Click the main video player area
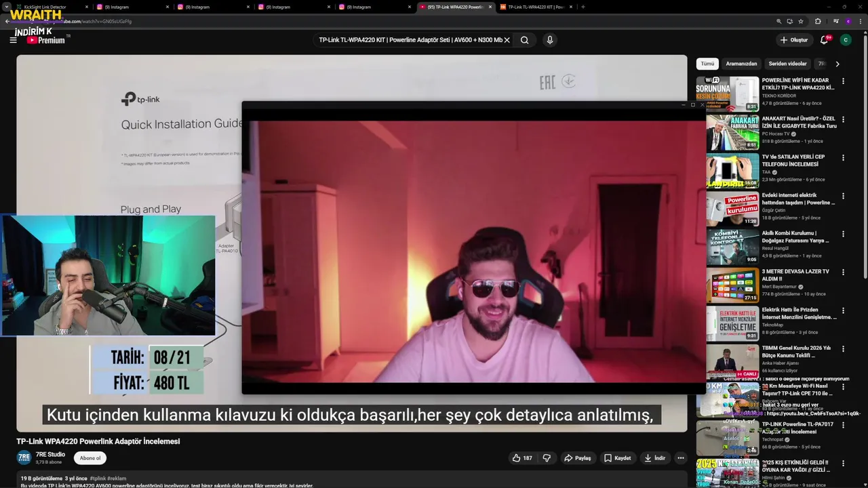The height and width of the screenshot is (488, 868). [352, 243]
